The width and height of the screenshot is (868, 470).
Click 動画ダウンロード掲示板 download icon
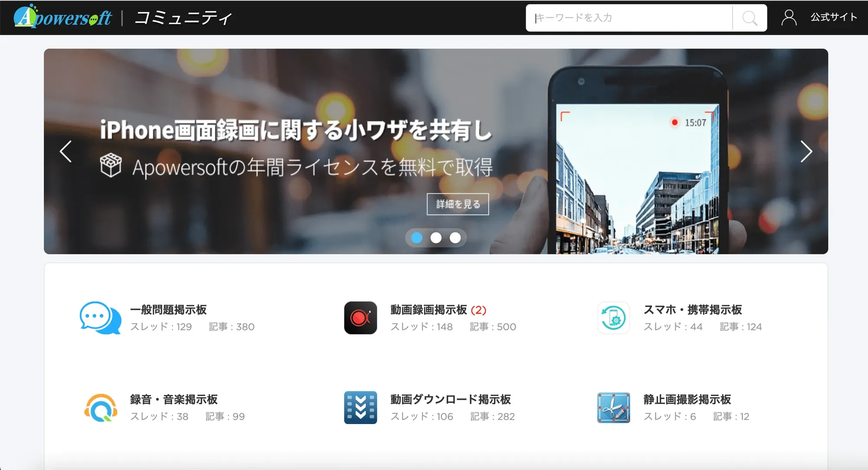(361, 408)
